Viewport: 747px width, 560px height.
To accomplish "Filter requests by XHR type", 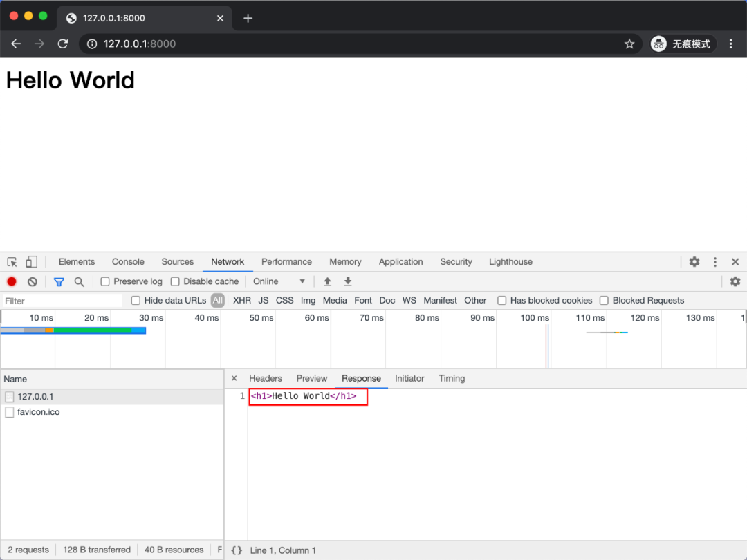I will click(242, 301).
